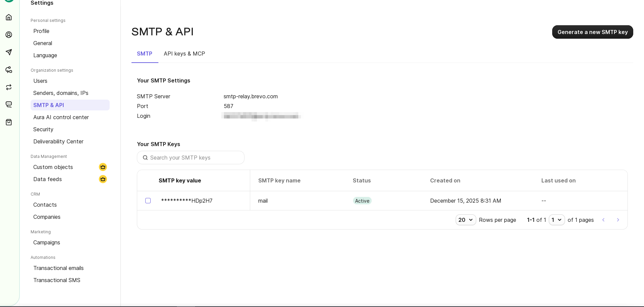
Task: Open Campaigns paper plane icon
Action: (9, 52)
